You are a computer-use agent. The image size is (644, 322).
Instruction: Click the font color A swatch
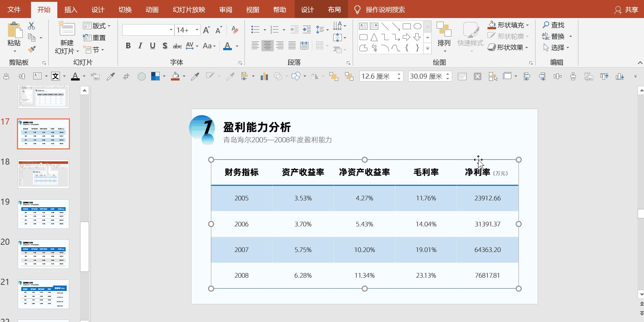[228, 46]
